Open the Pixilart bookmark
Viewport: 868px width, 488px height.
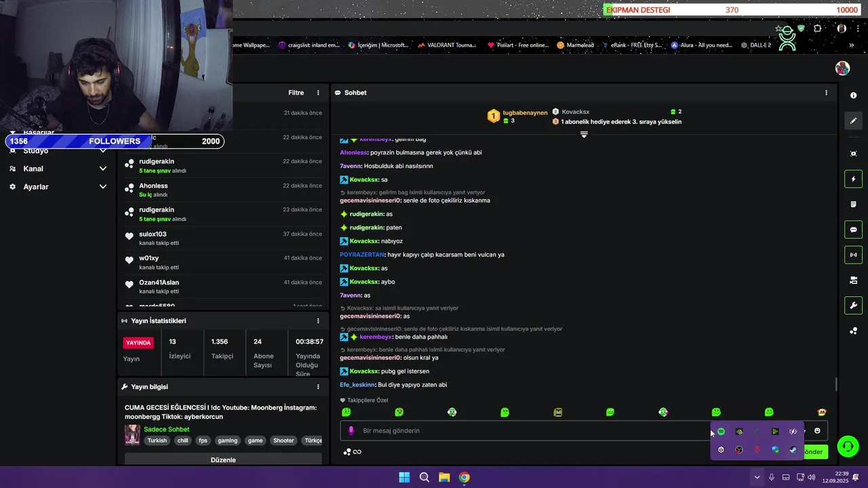pos(518,45)
